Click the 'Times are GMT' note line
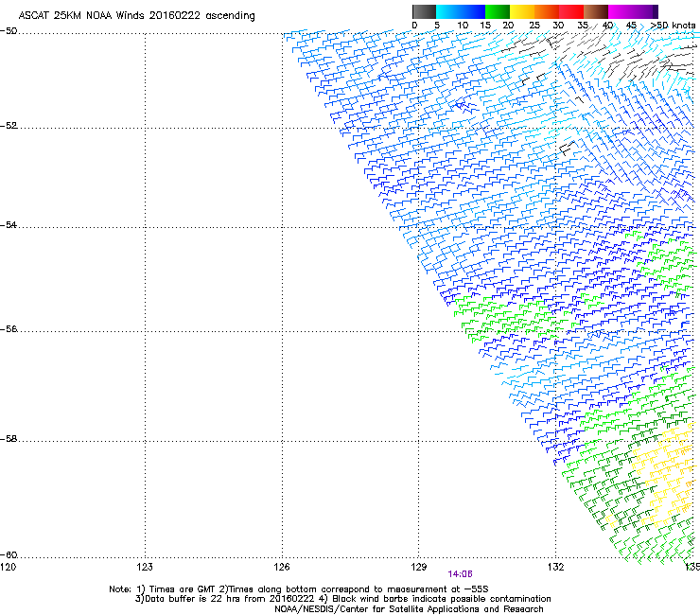700x615 pixels. pyautogui.click(x=299, y=589)
